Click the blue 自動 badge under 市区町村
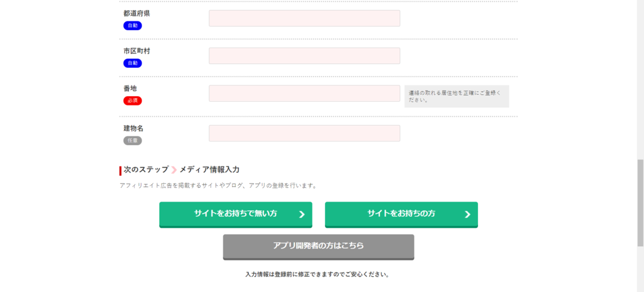The height and width of the screenshot is (292, 644). (133, 63)
